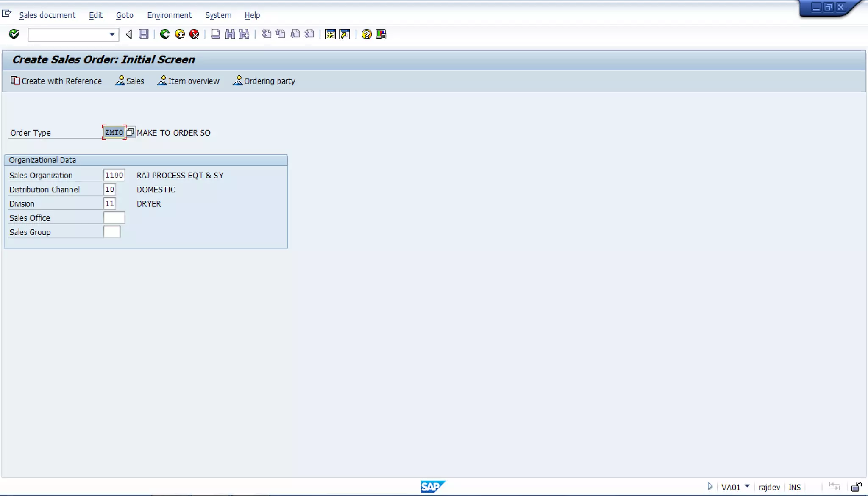Click the Ordering party button
The width and height of the screenshot is (868, 496).
tap(264, 81)
